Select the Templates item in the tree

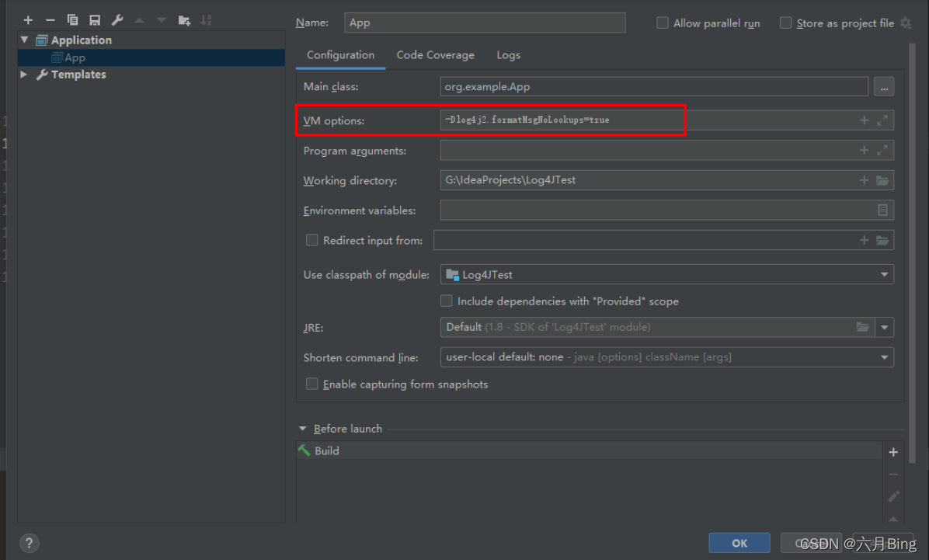tap(78, 75)
